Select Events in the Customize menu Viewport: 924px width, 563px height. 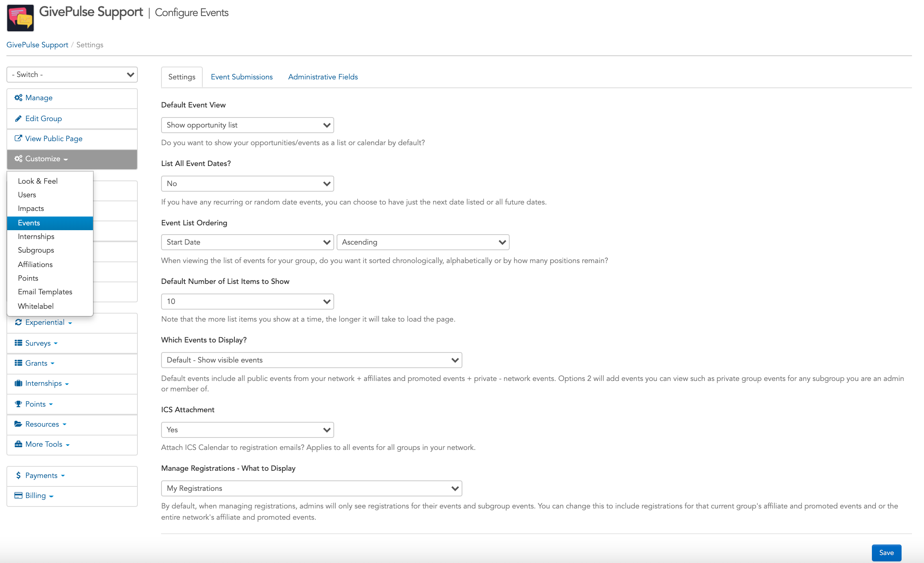pos(50,223)
